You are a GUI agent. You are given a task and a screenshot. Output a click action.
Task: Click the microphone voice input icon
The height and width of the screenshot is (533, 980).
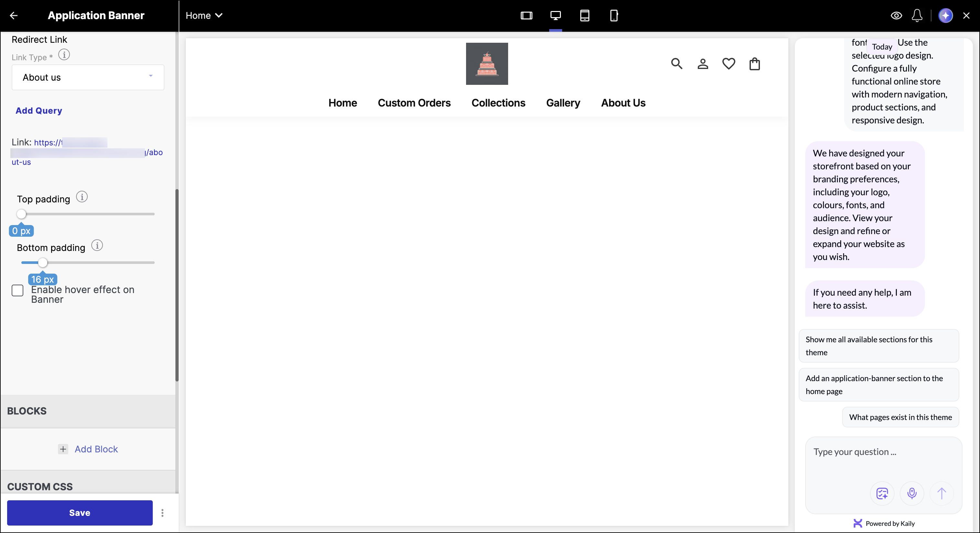pyautogui.click(x=911, y=493)
